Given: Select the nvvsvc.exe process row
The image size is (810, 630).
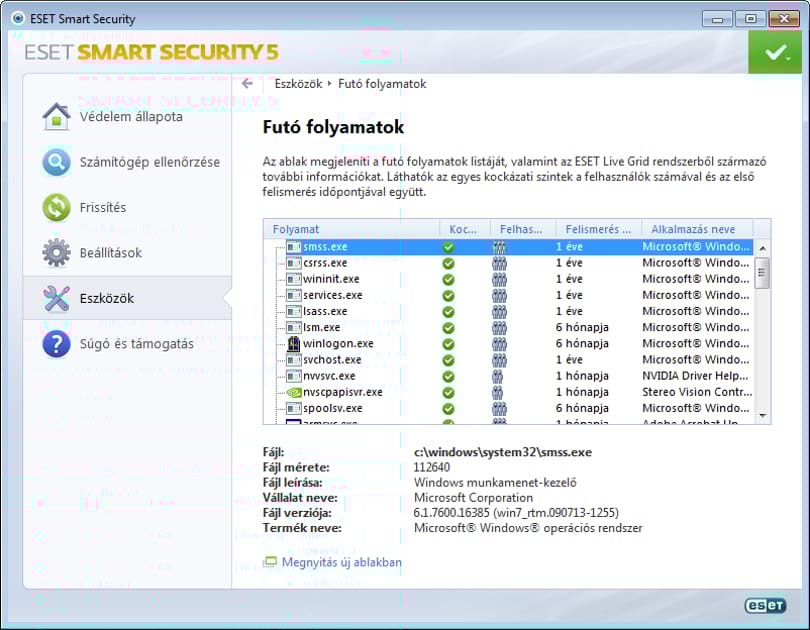Looking at the screenshot, I should [x=508, y=376].
